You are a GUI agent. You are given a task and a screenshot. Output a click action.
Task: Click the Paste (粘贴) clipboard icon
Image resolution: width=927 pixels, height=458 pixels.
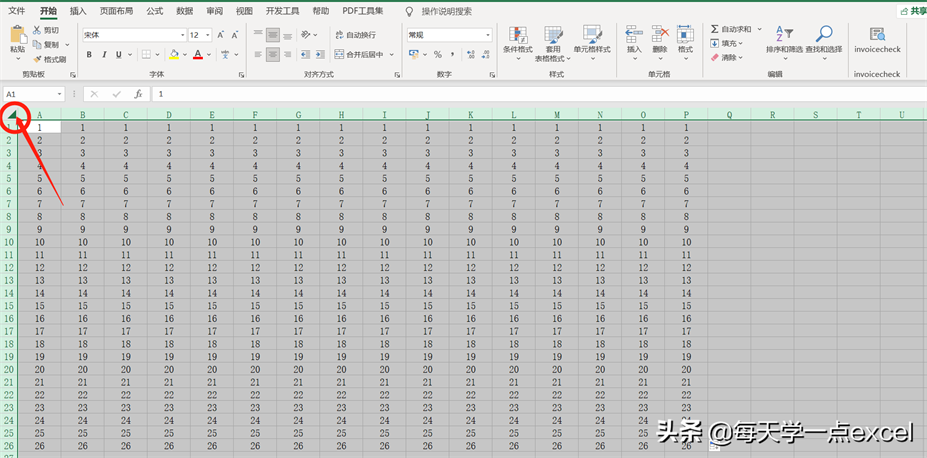coord(17,37)
